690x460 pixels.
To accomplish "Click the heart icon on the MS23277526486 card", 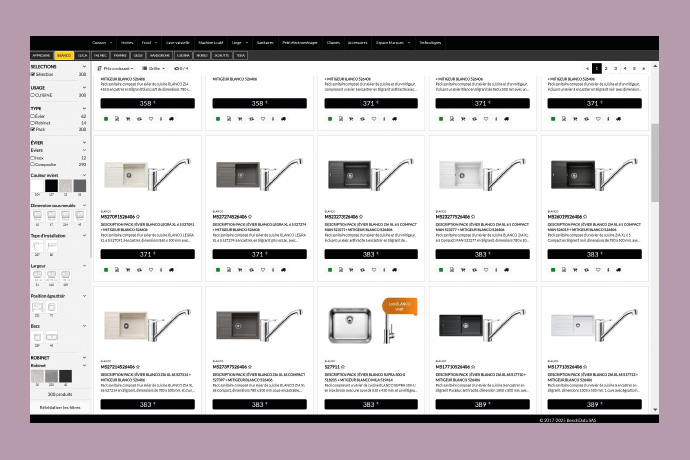I will pyautogui.click(x=486, y=270).
